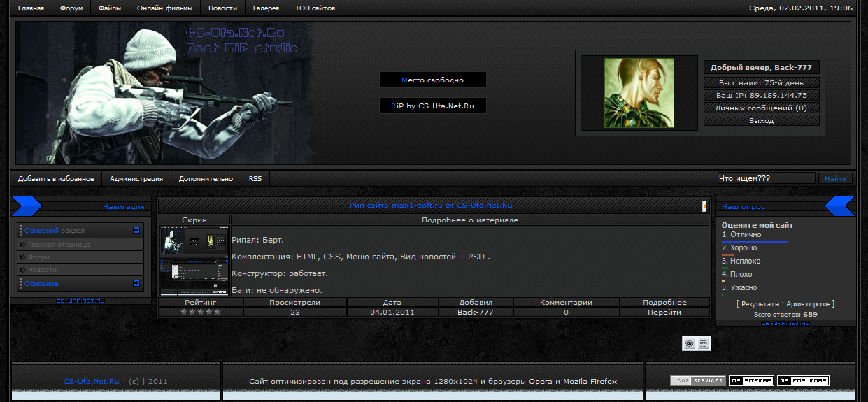Open the Форум tab in top menu
Image resolution: width=868 pixels, height=402 pixels.
[71, 8]
